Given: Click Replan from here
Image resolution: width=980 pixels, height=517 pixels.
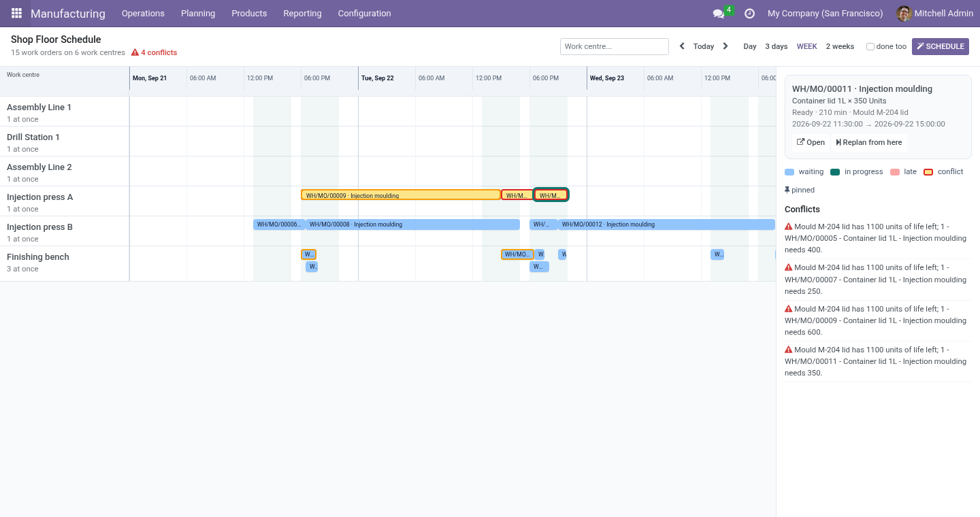Looking at the screenshot, I should (869, 142).
